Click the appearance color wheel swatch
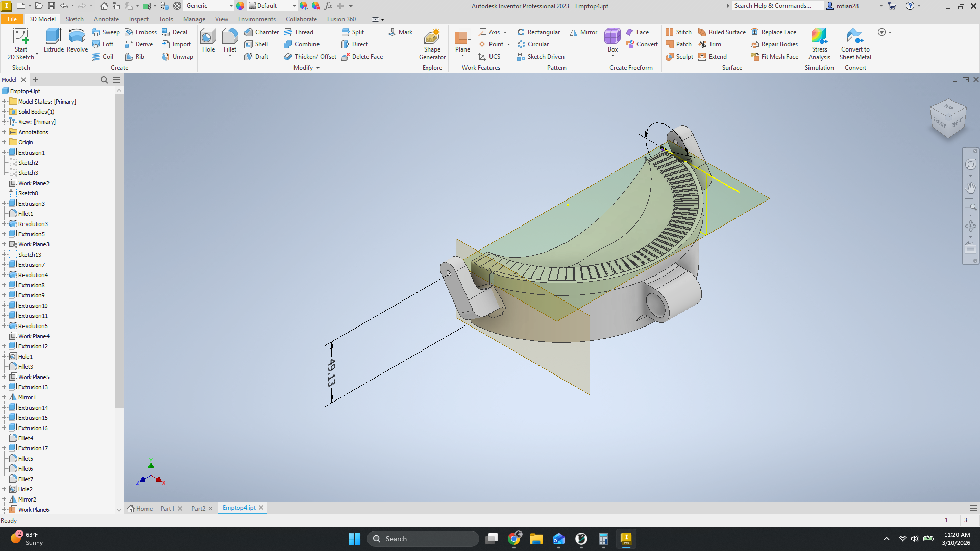Viewport: 980px width, 551px height. 240,6
